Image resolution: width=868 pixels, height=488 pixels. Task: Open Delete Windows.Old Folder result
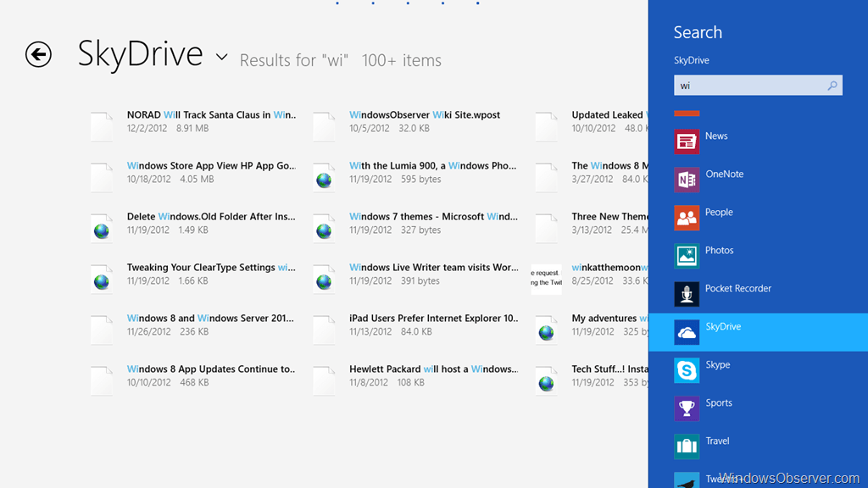pyautogui.click(x=210, y=217)
